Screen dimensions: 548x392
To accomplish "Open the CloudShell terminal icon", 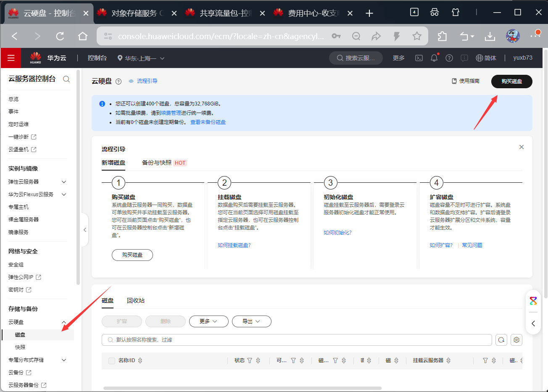I will tap(419, 58).
